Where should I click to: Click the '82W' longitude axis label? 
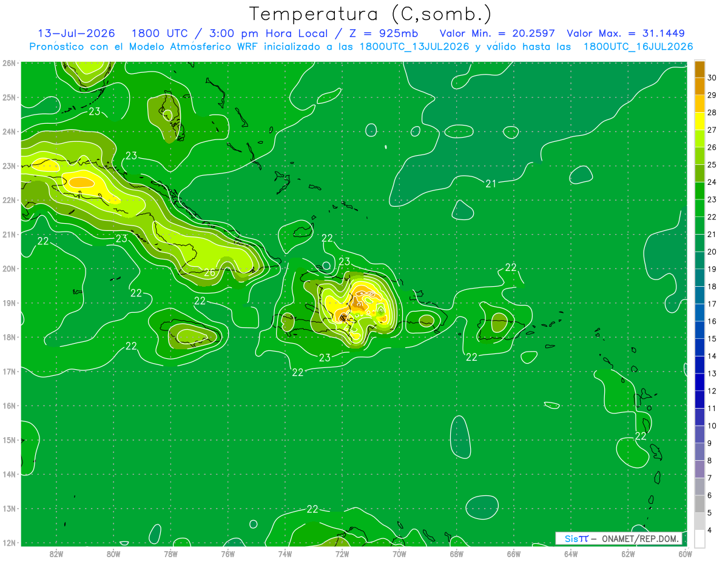(56, 554)
